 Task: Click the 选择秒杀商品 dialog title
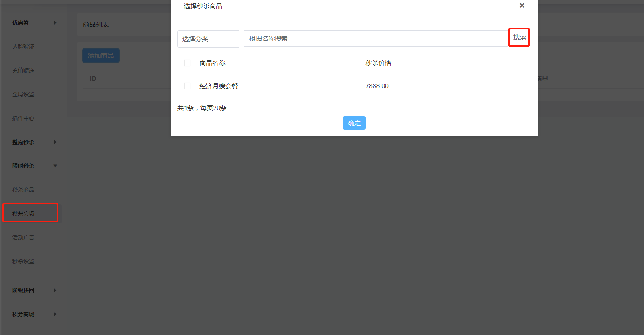(x=203, y=6)
